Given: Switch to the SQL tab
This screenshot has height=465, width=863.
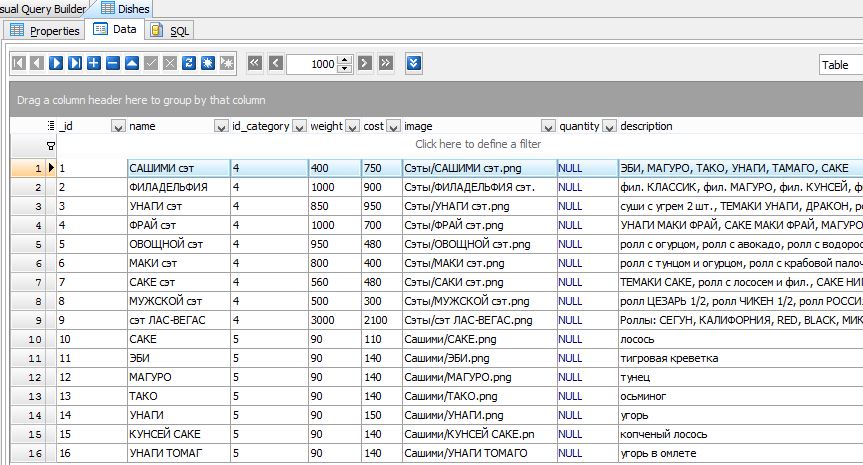Looking at the screenshot, I should point(170,31).
